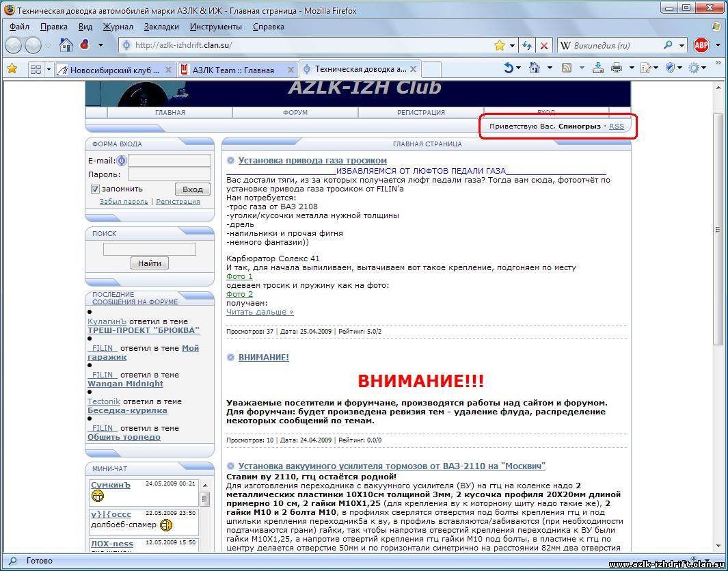Open the Правка menu
Screen dimensions: 728x571
tap(54, 27)
